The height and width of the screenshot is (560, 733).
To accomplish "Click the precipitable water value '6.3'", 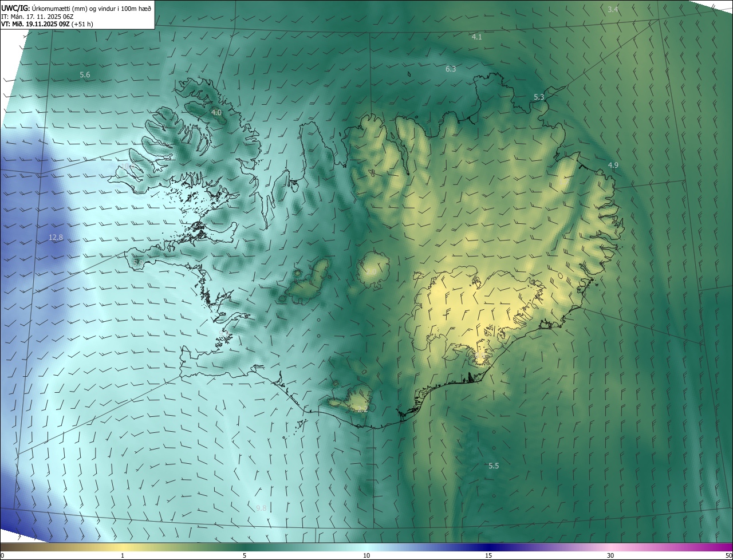I will pyautogui.click(x=451, y=69).
